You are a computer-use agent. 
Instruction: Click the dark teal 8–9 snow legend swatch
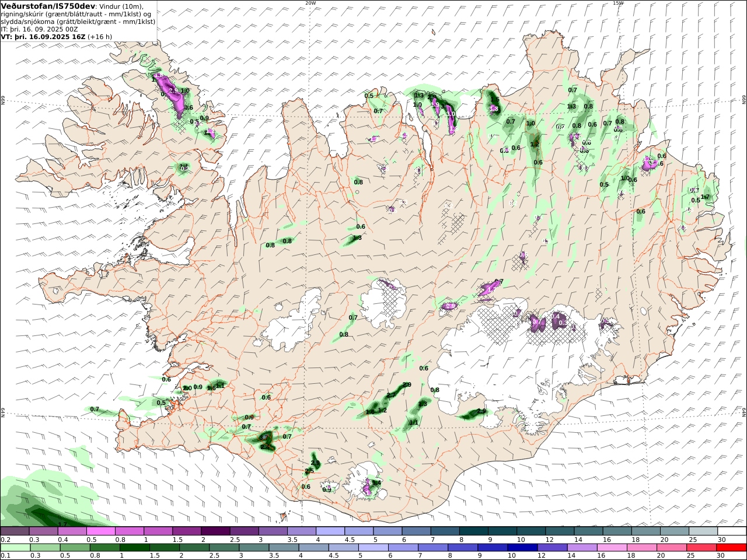pos(474,531)
